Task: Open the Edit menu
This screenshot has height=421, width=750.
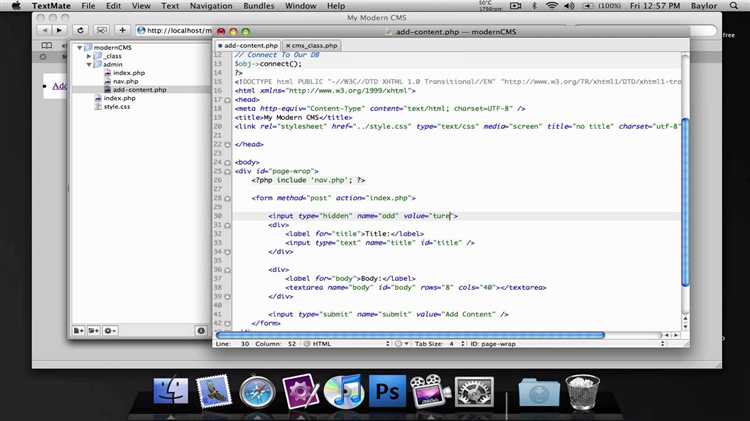Action: [x=113, y=6]
